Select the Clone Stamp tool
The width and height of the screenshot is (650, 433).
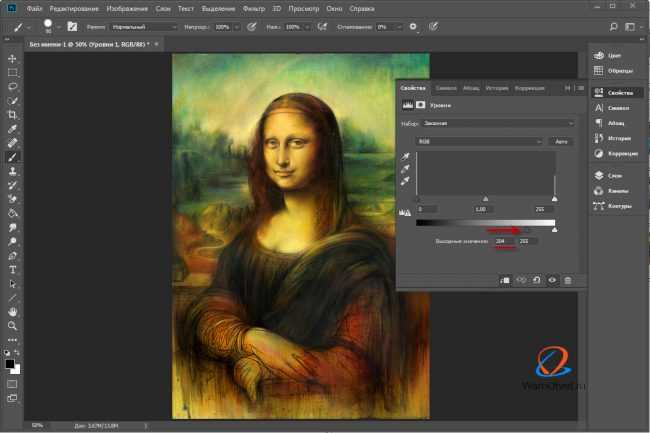point(12,171)
